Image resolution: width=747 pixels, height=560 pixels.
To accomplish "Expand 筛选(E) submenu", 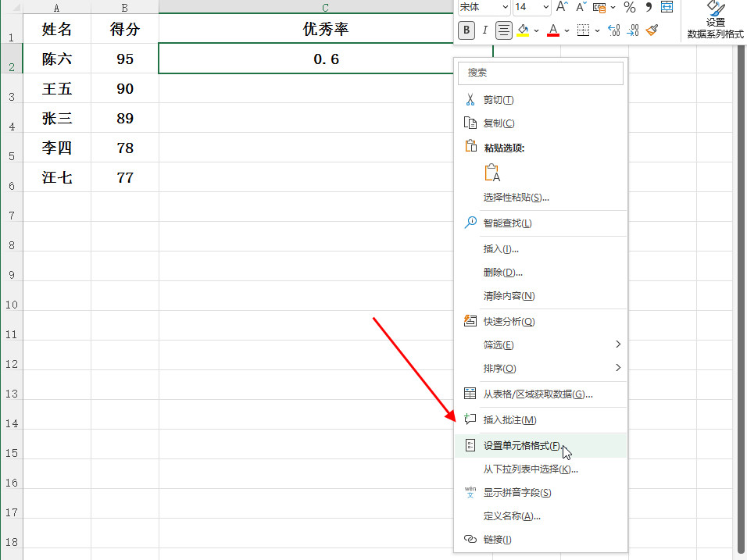I will pos(540,344).
